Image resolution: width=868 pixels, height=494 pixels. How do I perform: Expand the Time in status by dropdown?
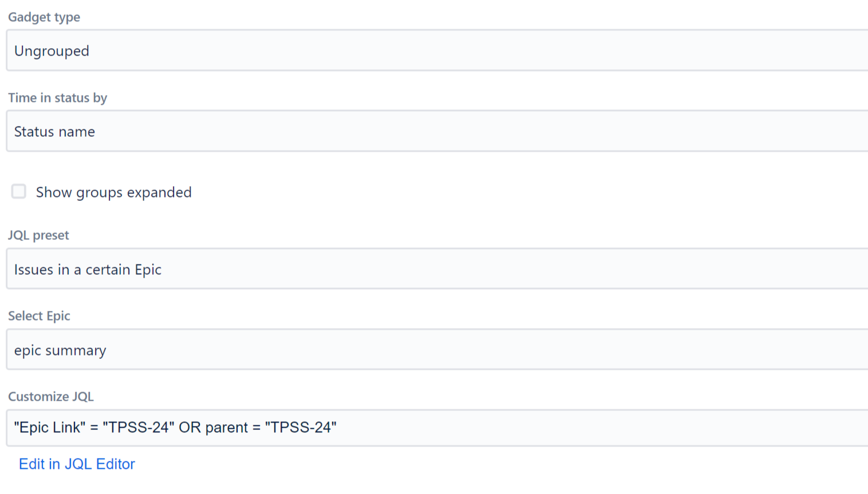[x=435, y=132]
